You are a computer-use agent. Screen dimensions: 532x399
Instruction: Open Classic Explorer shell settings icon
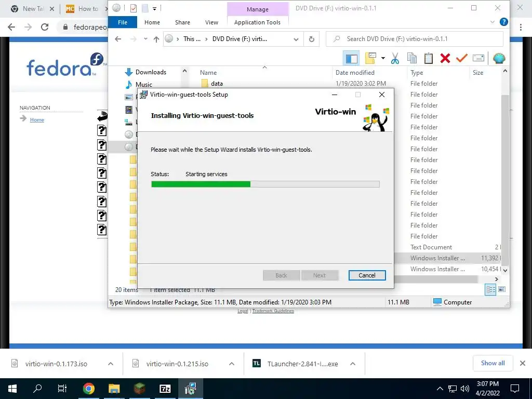tap(499, 58)
